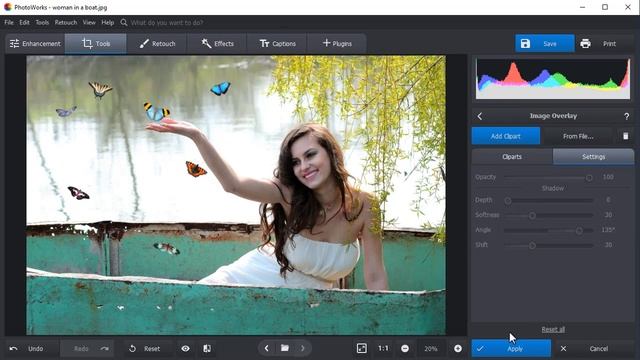
Task: Click the Save button
Action: pyautogui.click(x=544, y=43)
